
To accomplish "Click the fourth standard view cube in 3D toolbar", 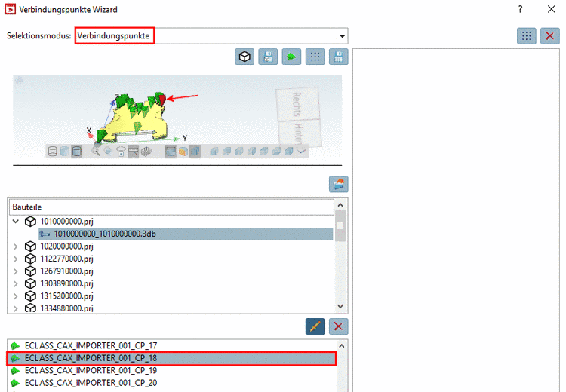I will coord(251,152).
